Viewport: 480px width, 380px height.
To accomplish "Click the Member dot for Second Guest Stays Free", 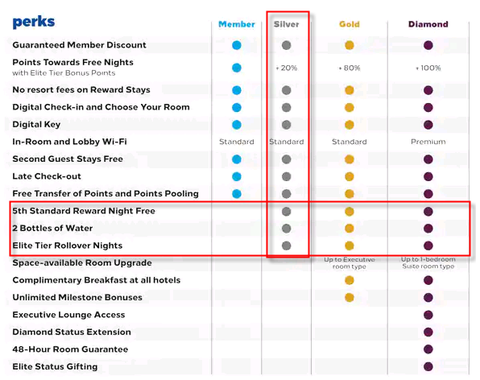I will tap(236, 159).
